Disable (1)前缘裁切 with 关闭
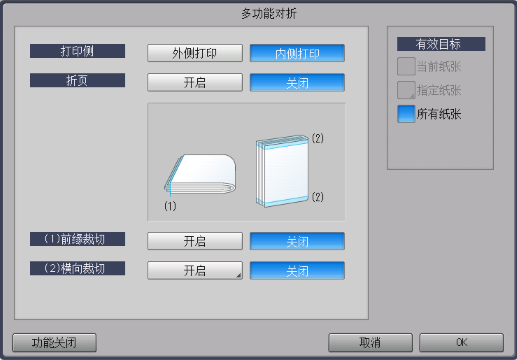 (297, 241)
